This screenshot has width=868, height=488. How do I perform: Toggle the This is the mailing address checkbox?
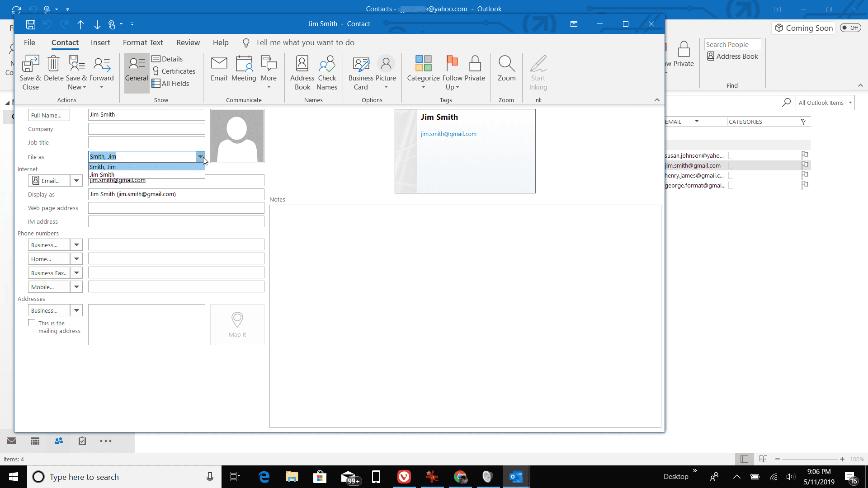point(32,322)
